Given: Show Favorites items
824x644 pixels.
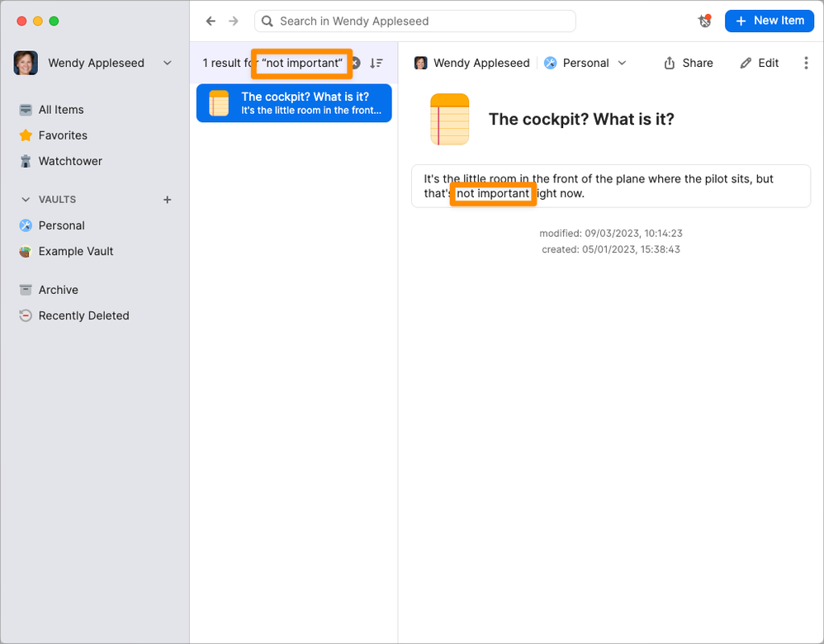Looking at the screenshot, I should pos(63,135).
